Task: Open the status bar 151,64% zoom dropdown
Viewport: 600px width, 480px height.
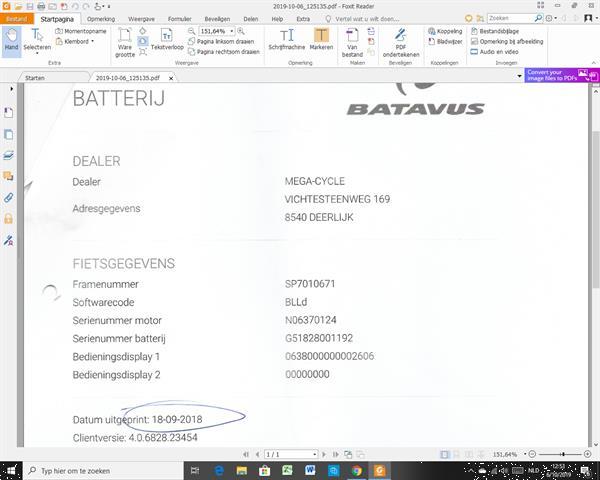Action: point(525,454)
